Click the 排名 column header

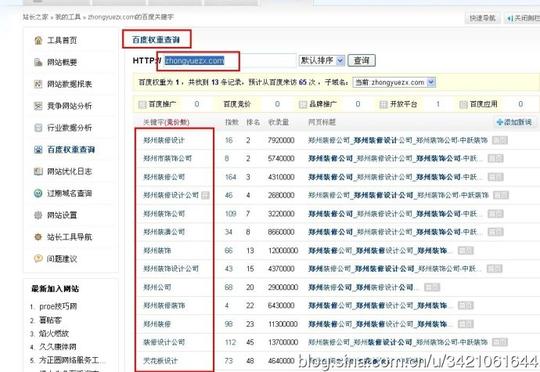pyautogui.click(x=253, y=122)
